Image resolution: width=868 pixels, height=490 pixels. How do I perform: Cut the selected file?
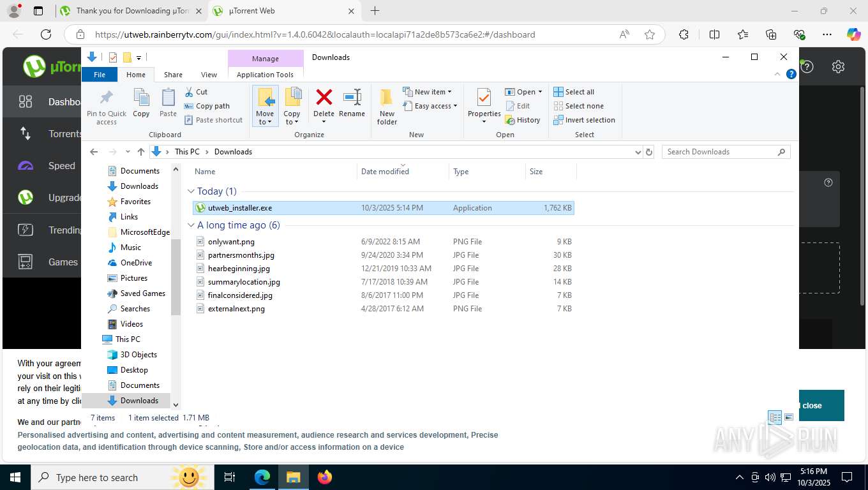point(197,92)
